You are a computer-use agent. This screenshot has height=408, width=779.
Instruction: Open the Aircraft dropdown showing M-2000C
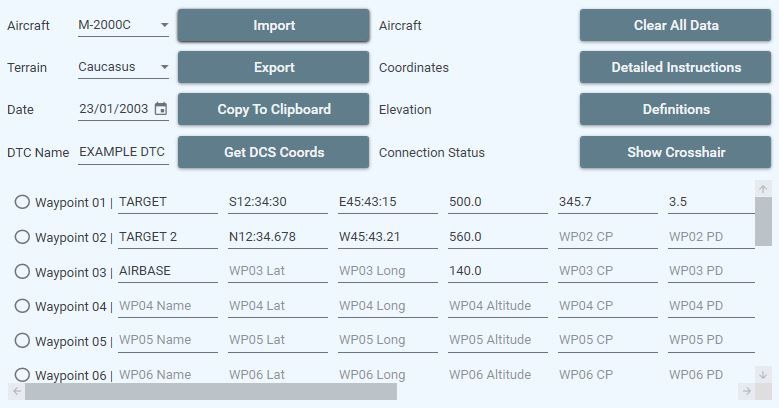[123, 25]
